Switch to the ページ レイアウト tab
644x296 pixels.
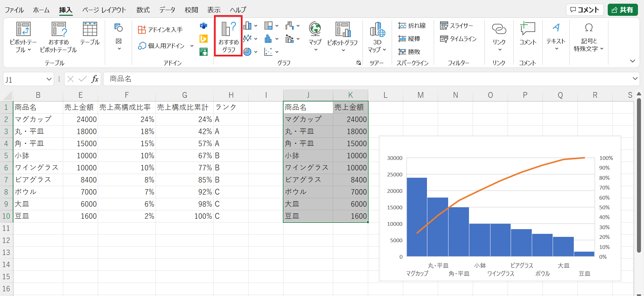tap(104, 10)
